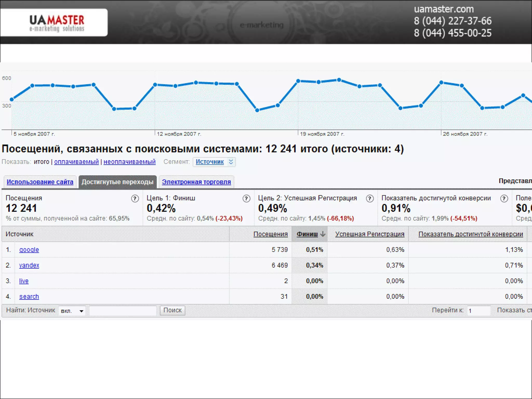
Task: Open the Электронная торговля tab
Action: click(196, 182)
